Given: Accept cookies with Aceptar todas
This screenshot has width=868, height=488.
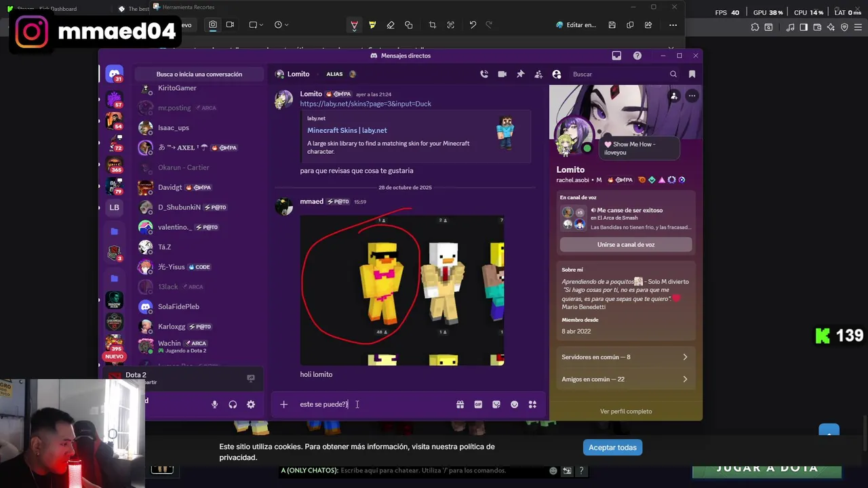Looking at the screenshot, I should [x=612, y=447].
